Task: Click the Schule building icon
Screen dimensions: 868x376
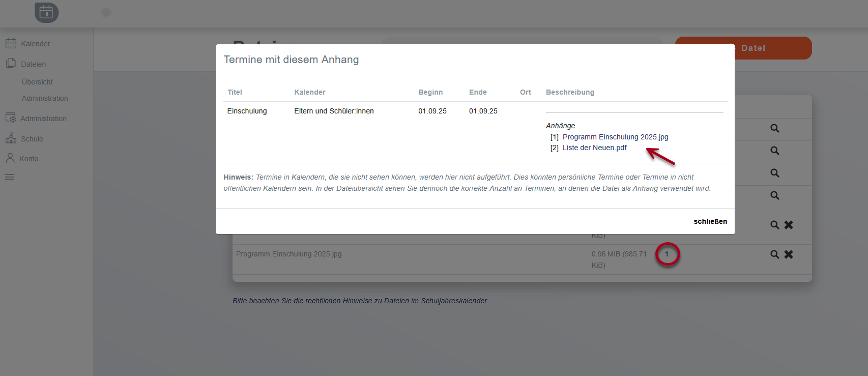Action: point(11,138)
